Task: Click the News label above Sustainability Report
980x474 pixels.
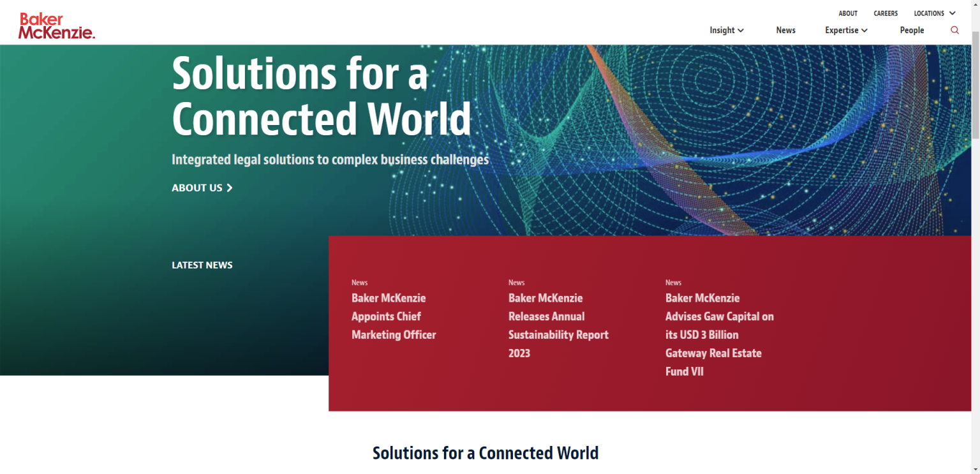Action: (x=516, y=283)
